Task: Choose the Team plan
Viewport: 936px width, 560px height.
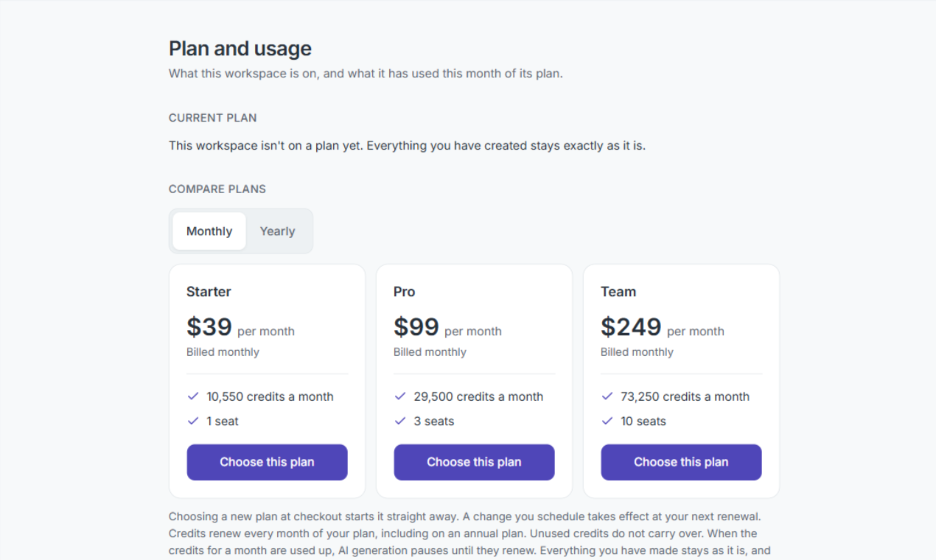Action: click(x=681, y=462)
